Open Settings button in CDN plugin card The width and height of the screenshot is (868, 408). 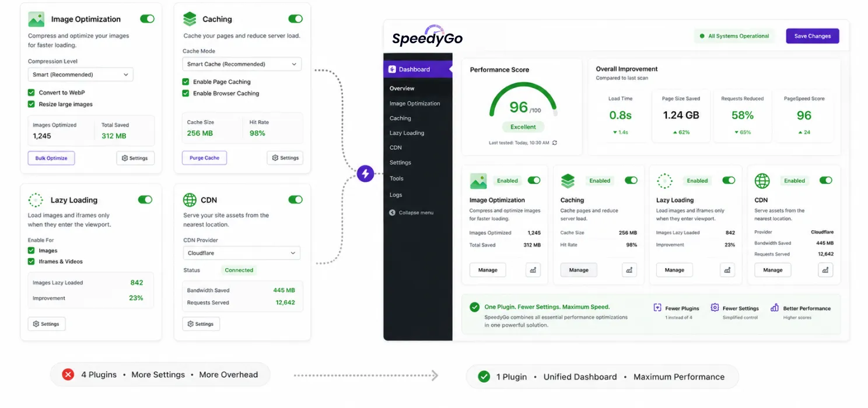201,323
